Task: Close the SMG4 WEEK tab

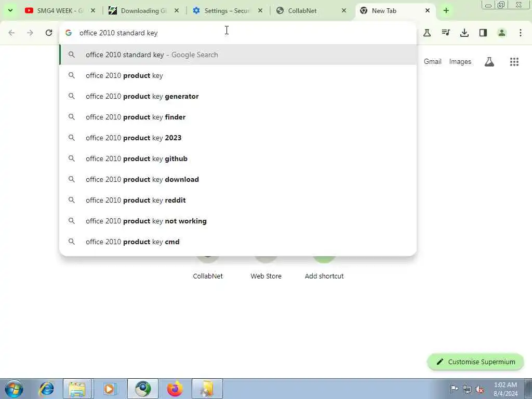Action: tap(93, 10)
